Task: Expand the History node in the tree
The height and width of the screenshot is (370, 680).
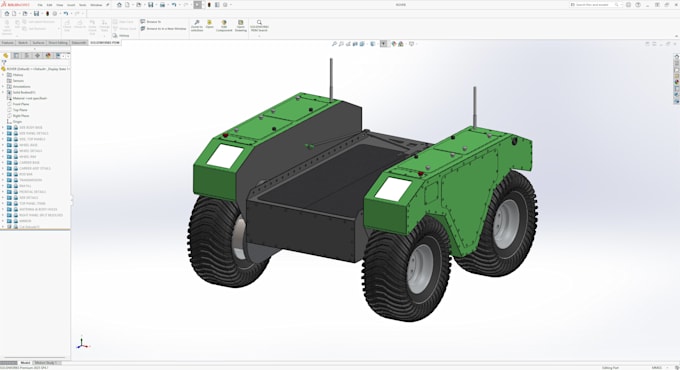Action: point(3,75)
